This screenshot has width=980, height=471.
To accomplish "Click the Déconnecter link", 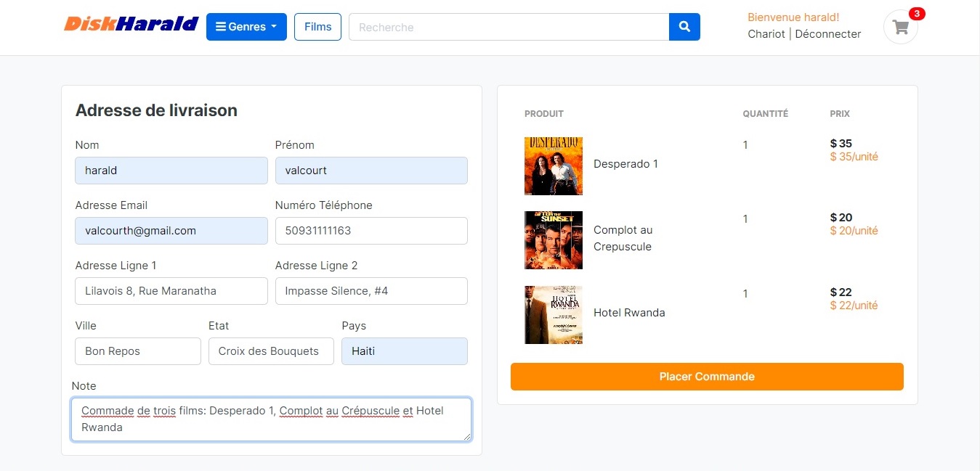I will tap(828, 34).
